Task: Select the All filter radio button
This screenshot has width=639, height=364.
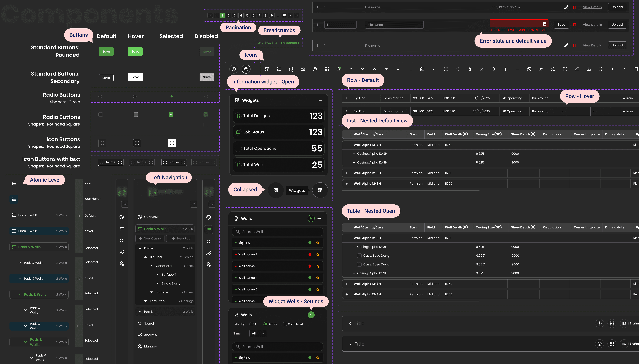Action: pos(252,324)
